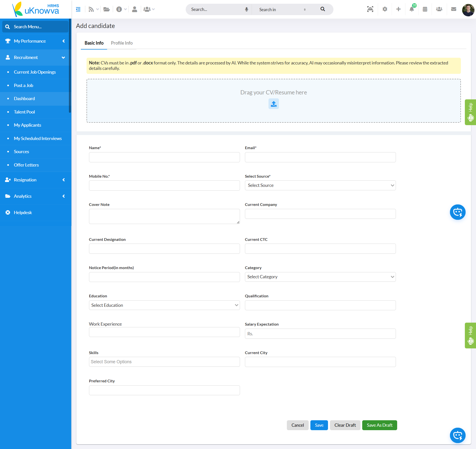Image resolution: width=476 pixels, height=449 pixels.
Task: Click the settings gear icon
Action: coord(385,9)
